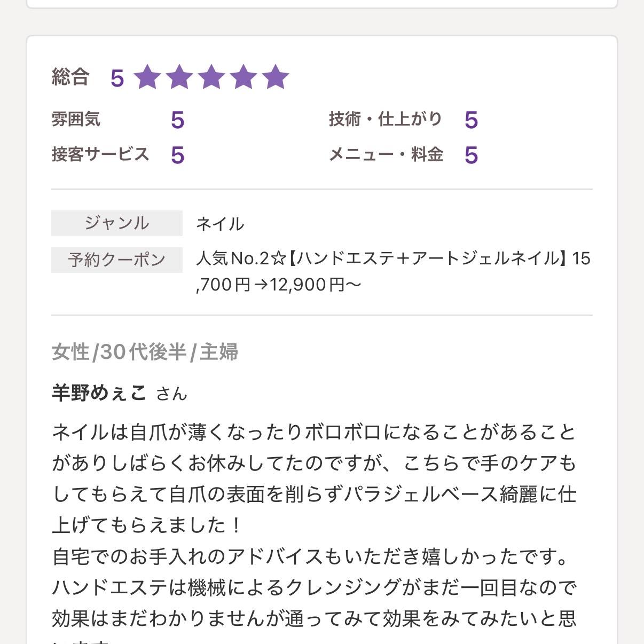Click the score 5 next to 接客サービス
Screen dimensions: 644x644
pyautogui.click(x=177, y=155)
